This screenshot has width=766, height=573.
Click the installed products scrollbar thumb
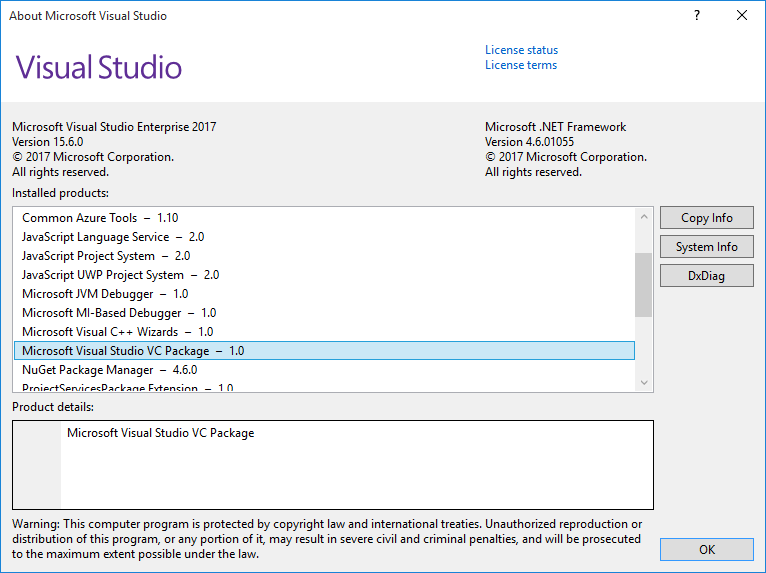[643, 285]
